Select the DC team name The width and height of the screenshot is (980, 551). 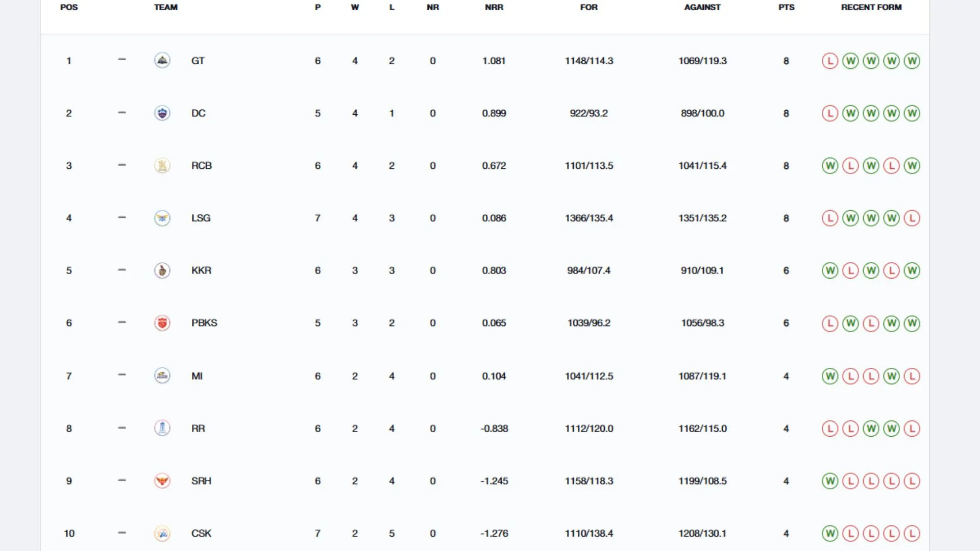pos(199,113)
